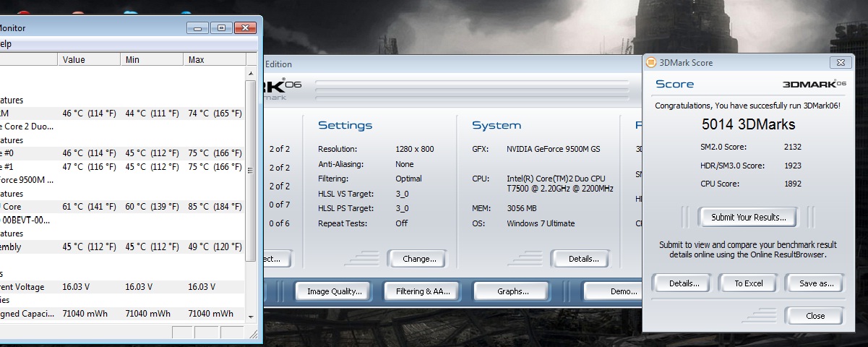This screenshot has width=868, height=347.
Task: Click the 3DMark Score window title icon
Action: 650,63
